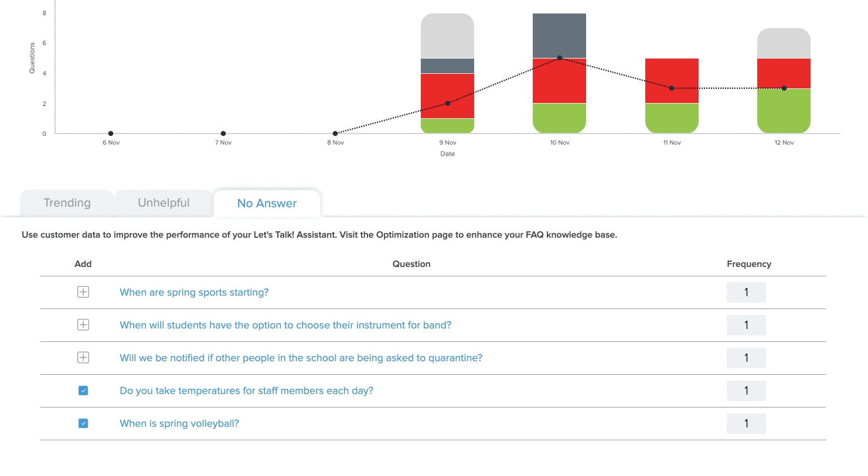Click plus icon beside quarantine notification question
The image size is (868, 476).
tap(83, 358)
